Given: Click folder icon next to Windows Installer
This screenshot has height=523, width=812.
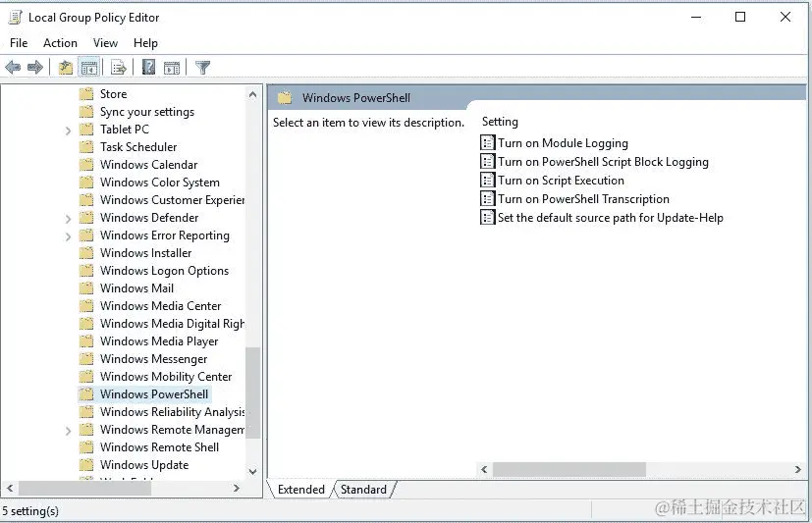Looking at the screenshot, I should point(86,252).
